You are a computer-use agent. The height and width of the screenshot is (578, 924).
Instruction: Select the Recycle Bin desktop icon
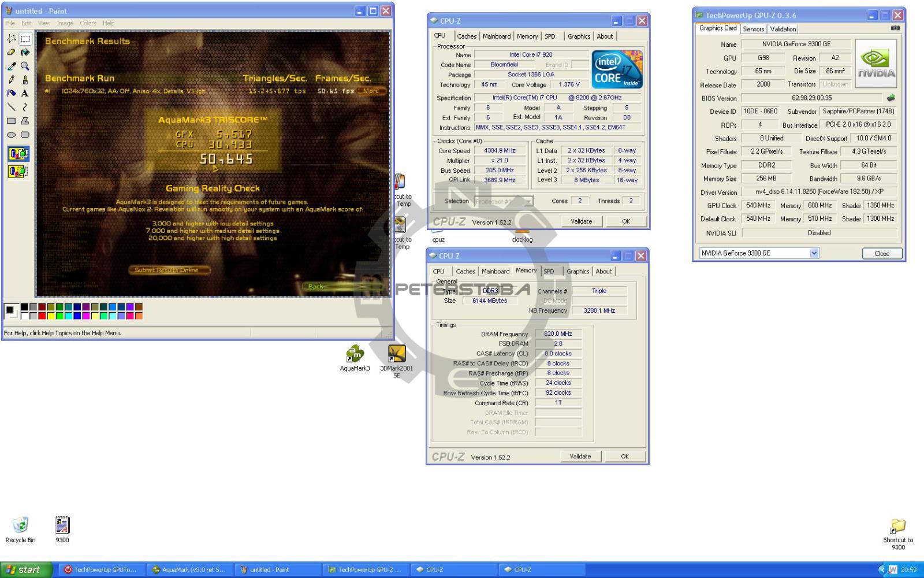pyautogui.click(x=20, y=529)
